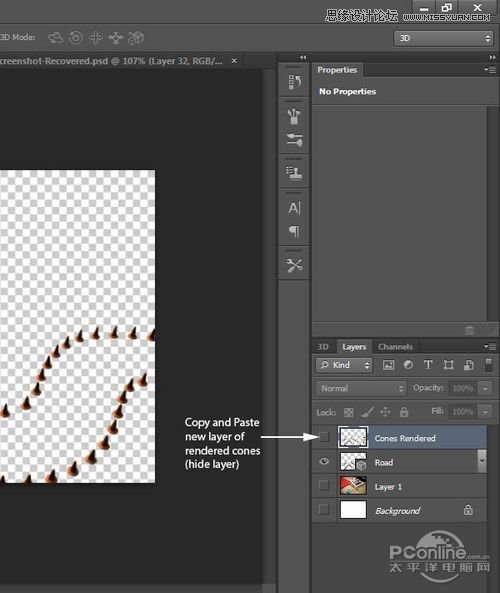Switch to the Channels tab

[395, 347]
